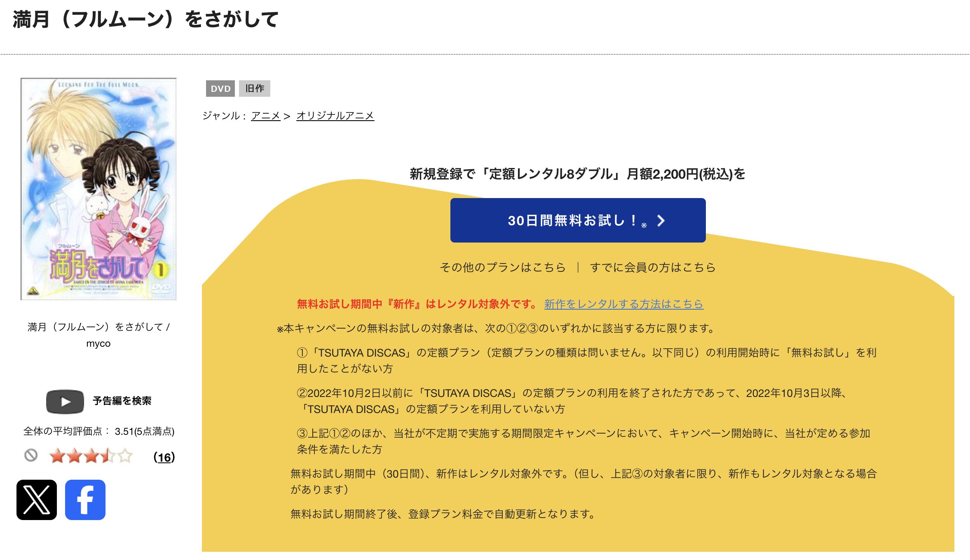The image size is (970, 560).
Task: Click the DVD cover thumbnail image
Action: pos(98,189)
